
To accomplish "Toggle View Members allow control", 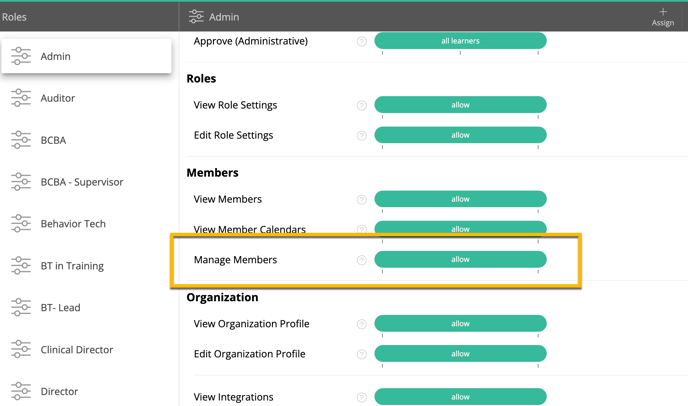I will click(460, 199).
